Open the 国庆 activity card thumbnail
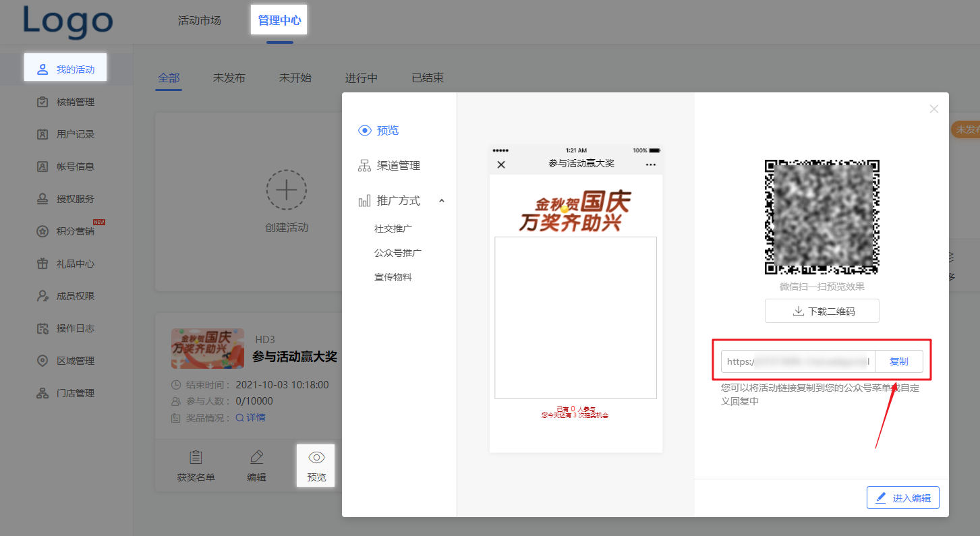This screenshot has height=536, width=980. [208, 349]
